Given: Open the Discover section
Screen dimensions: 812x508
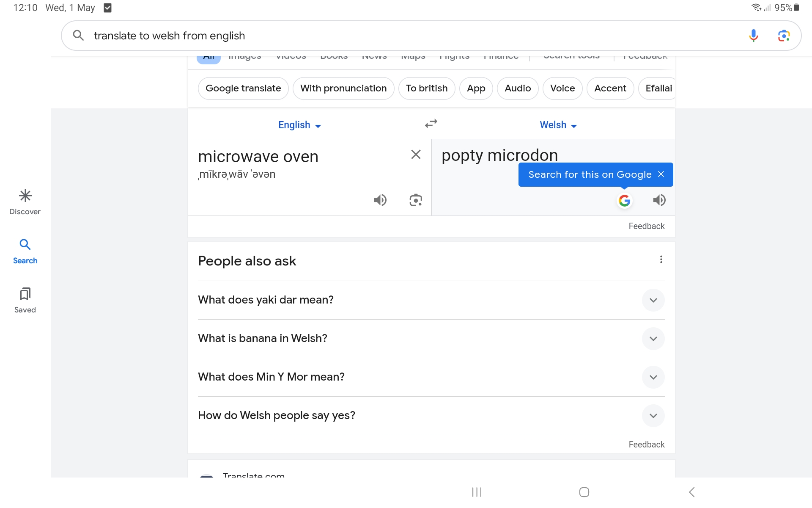Looking at the screenshot, I should [x=25, y=202].
